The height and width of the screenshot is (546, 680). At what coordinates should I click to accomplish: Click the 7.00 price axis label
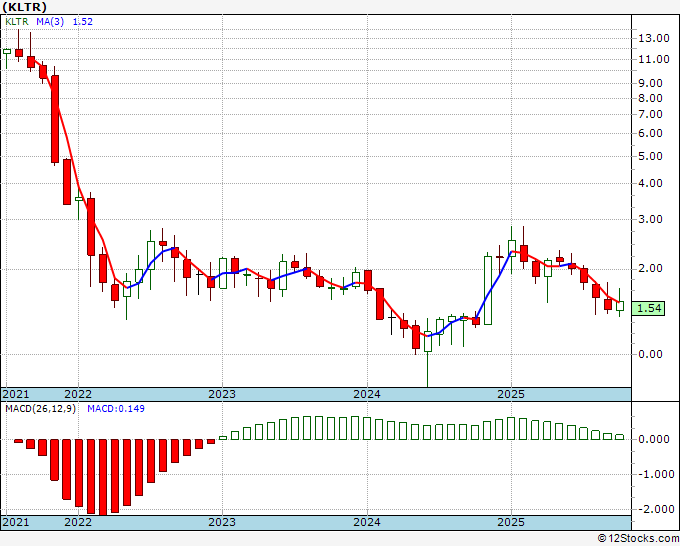(651, 114)
